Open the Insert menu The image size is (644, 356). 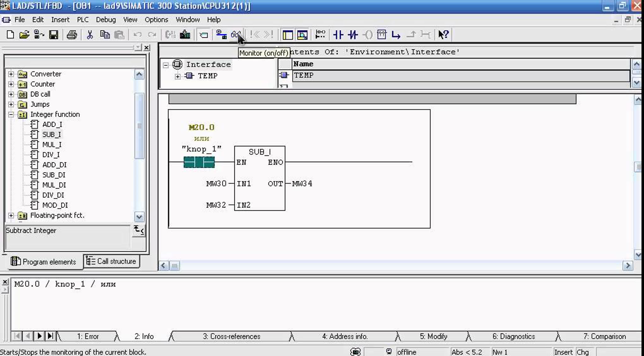[x=60, y=19]
